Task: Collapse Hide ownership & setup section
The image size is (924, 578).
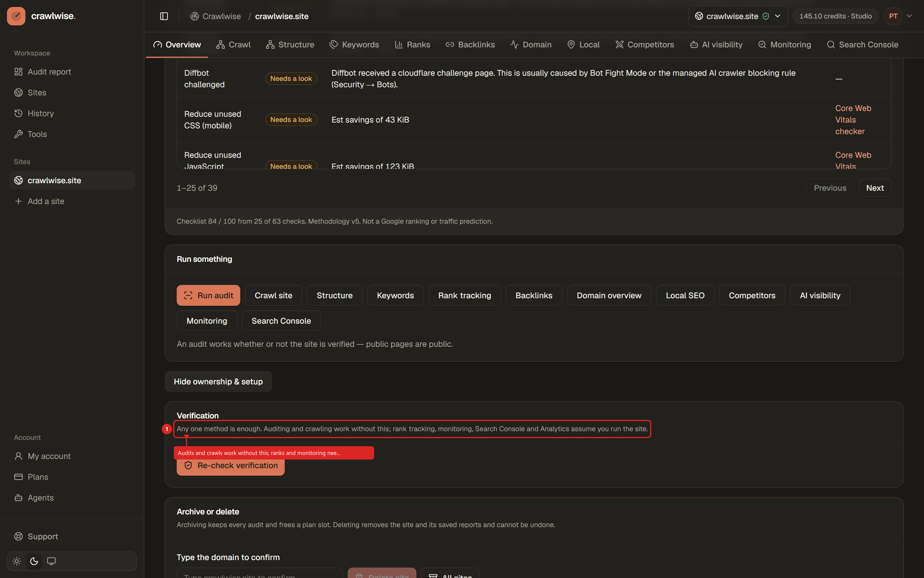Action: coord(218,381)
